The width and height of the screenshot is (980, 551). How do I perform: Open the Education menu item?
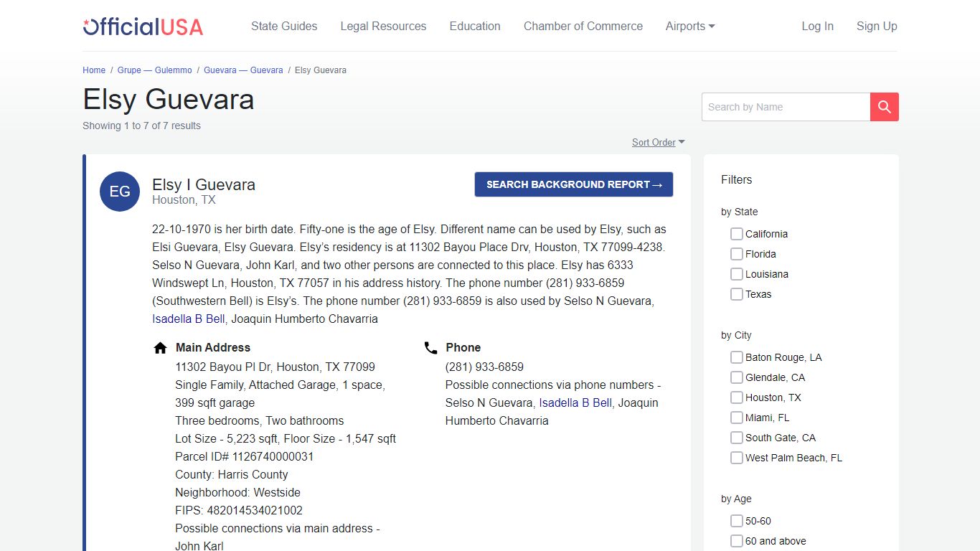point(475,26)
